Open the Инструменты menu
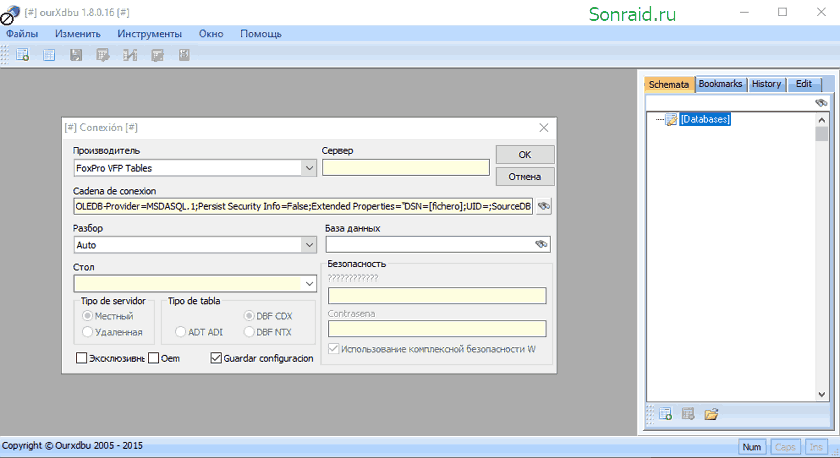Screen dimensions: 840x458 tap(149, 34)
